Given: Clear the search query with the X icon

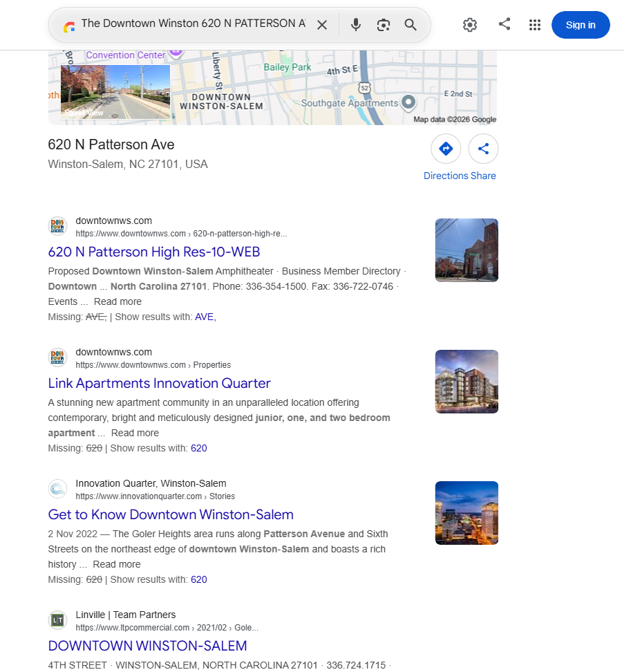Looking at the screenshot, I should coord(321,25).
